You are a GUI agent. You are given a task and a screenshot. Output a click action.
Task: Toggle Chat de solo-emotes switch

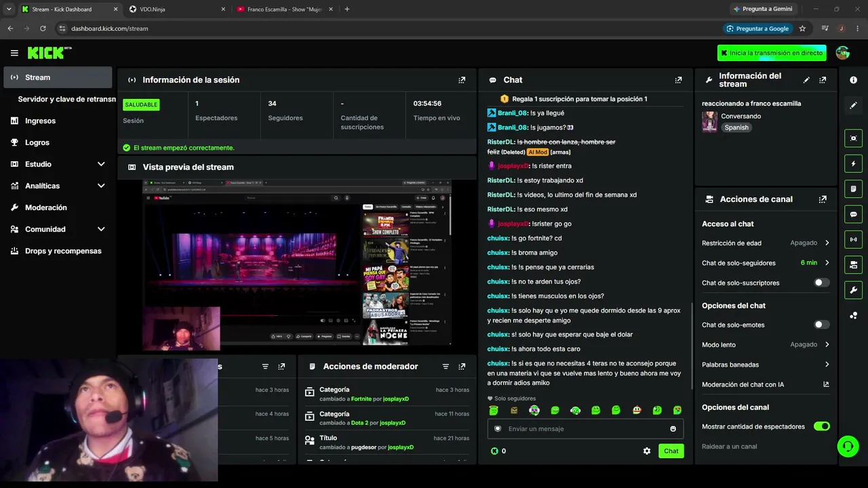(821, 325)
